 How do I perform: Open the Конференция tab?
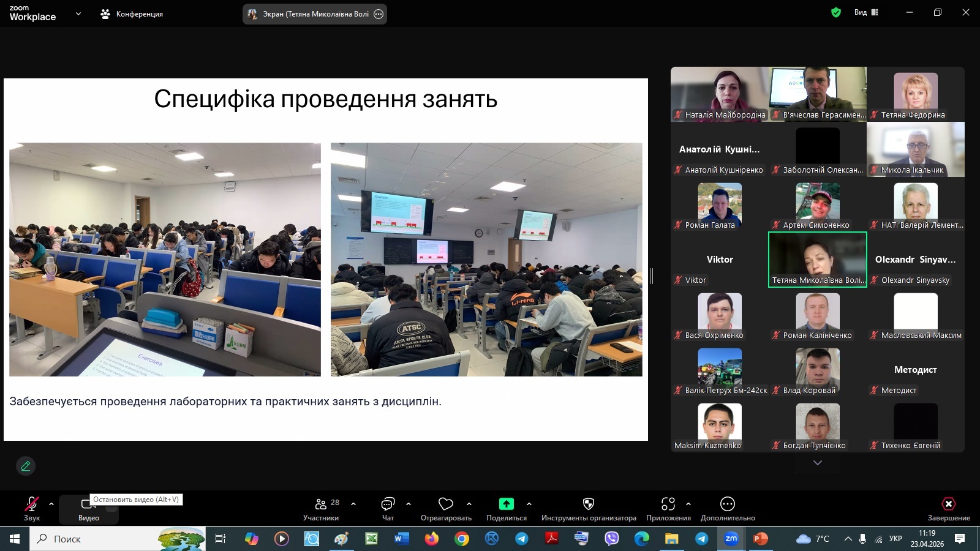132,13
